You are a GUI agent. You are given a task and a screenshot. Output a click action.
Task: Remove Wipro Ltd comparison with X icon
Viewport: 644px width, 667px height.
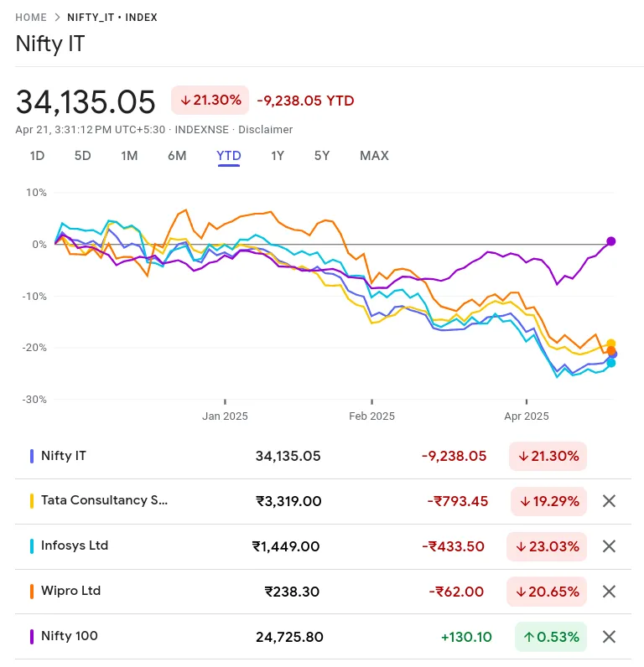tap(609, 592)
